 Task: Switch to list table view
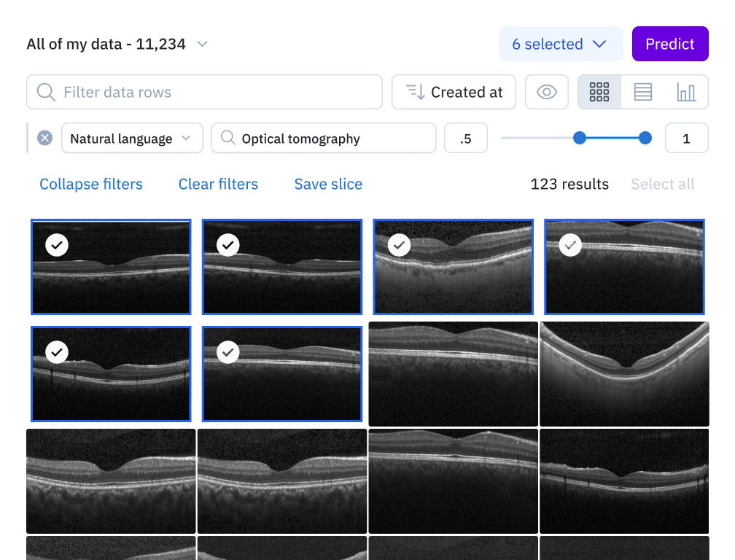pos(642,93)
